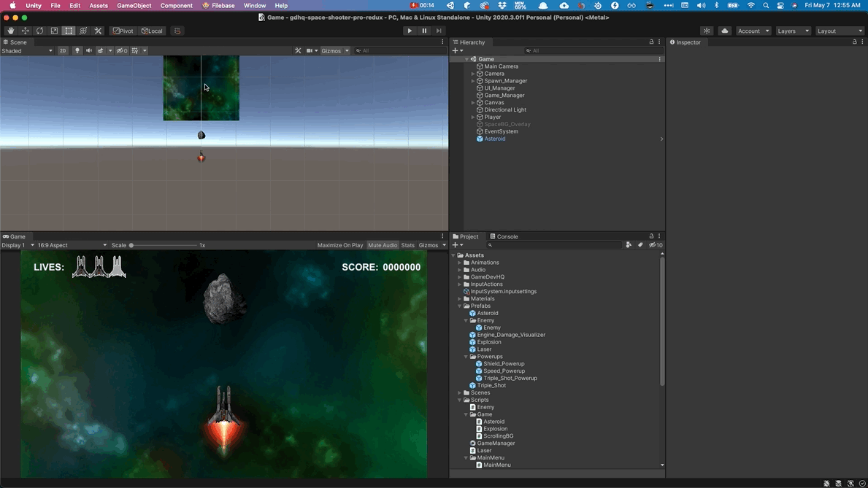Open the Window menu
Viewport: 868px width, 488px height.
pyautogui.click(x=255, y=6)
